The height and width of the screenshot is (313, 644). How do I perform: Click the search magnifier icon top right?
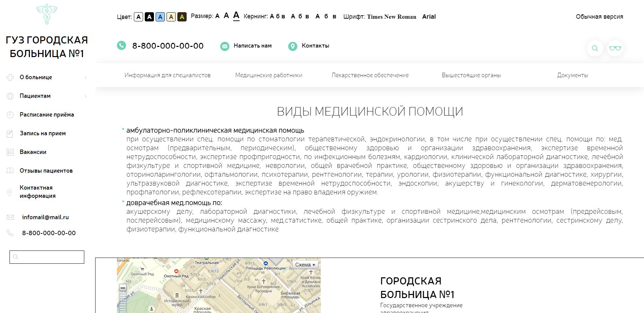click(x=595, y=48)
